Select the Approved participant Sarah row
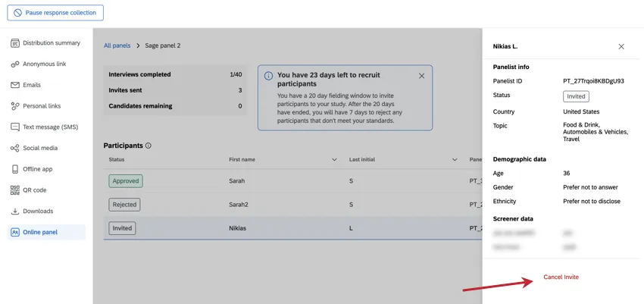644x304 pixels. point(288,181)
